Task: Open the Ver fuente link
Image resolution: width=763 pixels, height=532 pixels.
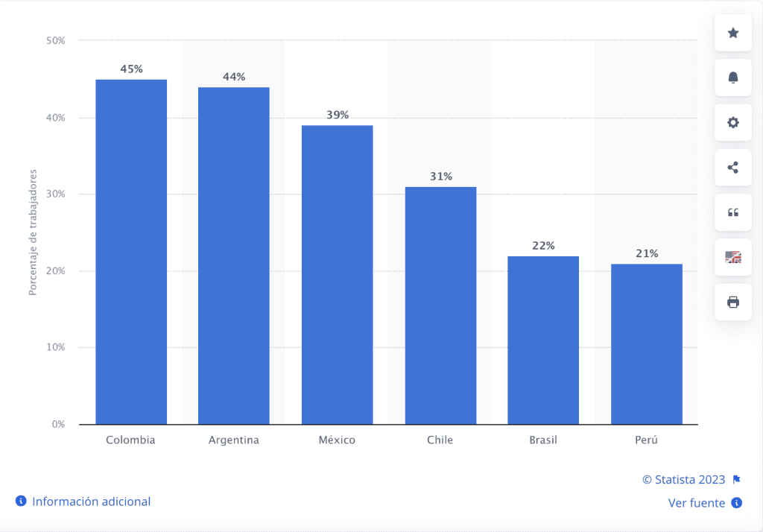Action: 697,503
